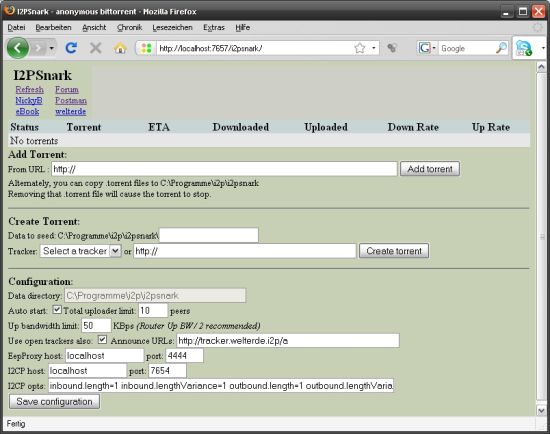
Task: Click the Downloaded column header
Action: (x=241, y=127)
